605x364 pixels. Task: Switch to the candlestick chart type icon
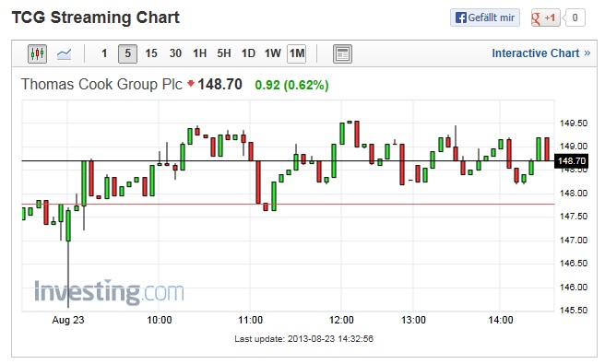click(38, 53)
